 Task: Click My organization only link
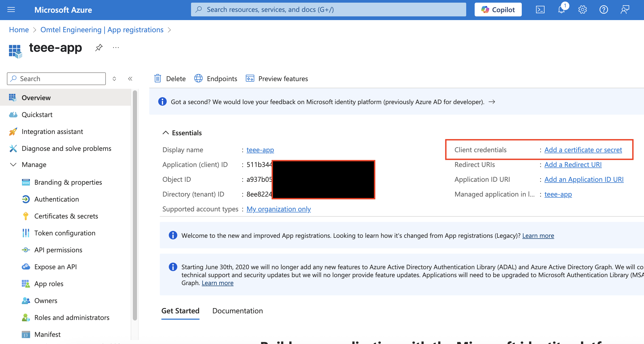pyautogui.click(x=279, y=209)
